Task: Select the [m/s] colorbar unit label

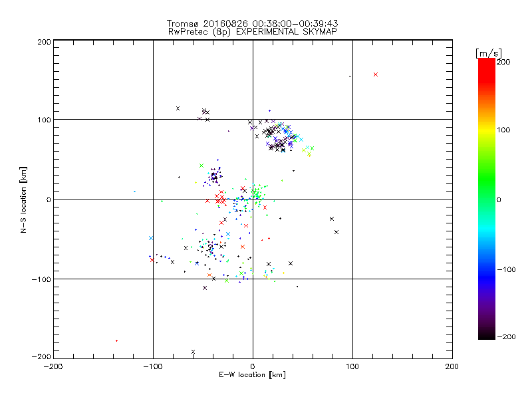Action: (x=488, y=53)
